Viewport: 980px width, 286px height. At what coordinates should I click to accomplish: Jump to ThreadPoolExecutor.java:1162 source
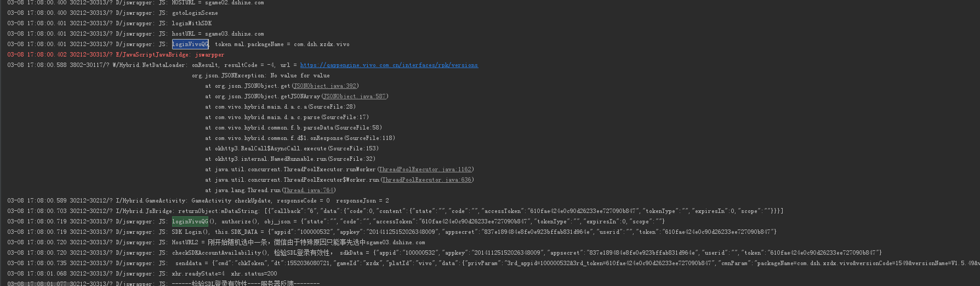point(425,169)
